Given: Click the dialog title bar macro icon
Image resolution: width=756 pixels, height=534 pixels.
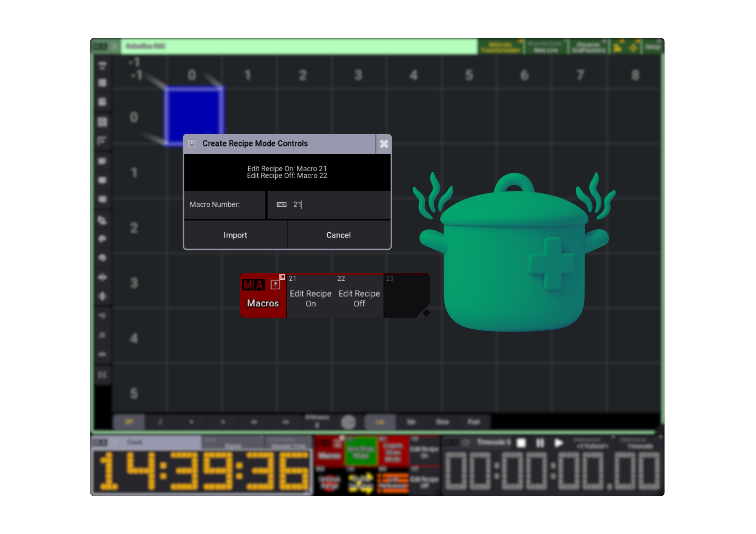Looking at the screenshot, I should coord(192,144).
